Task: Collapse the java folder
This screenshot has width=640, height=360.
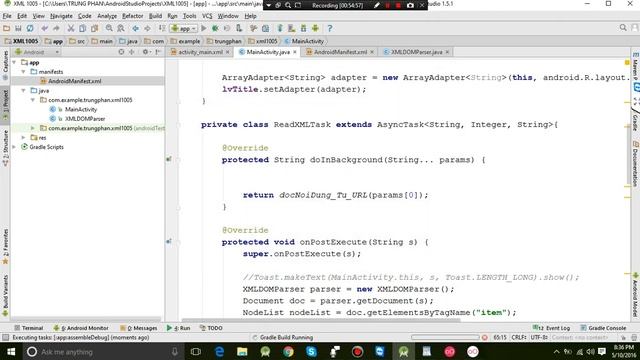Action: (24, 91)
